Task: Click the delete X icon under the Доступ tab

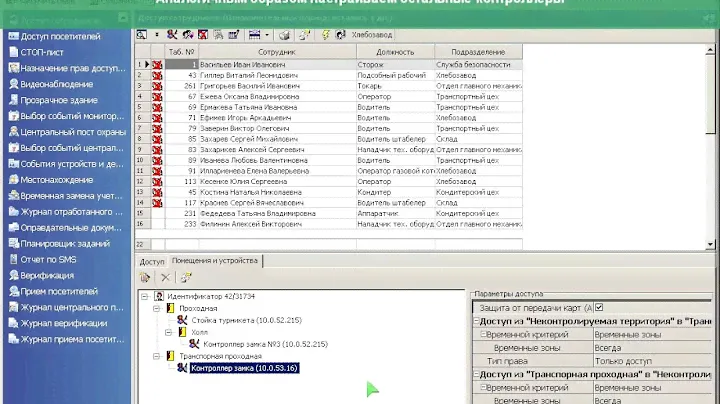Action: pos(166,277)
